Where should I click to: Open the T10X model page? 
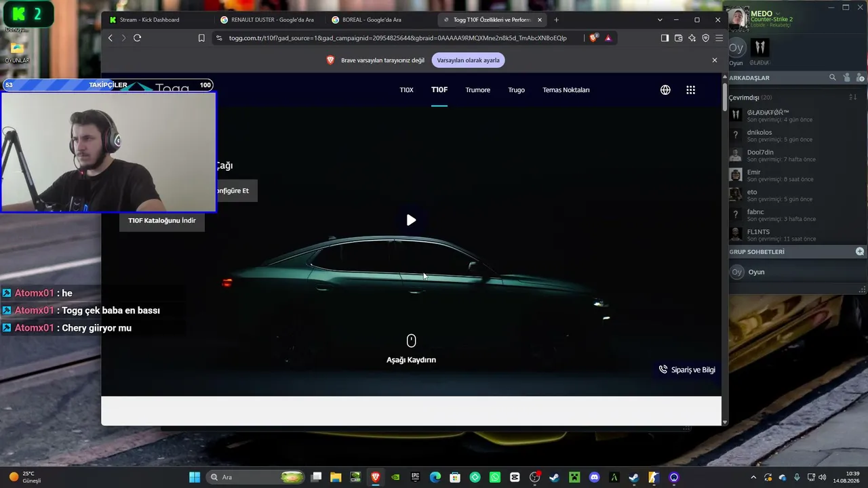click(406, 89)
